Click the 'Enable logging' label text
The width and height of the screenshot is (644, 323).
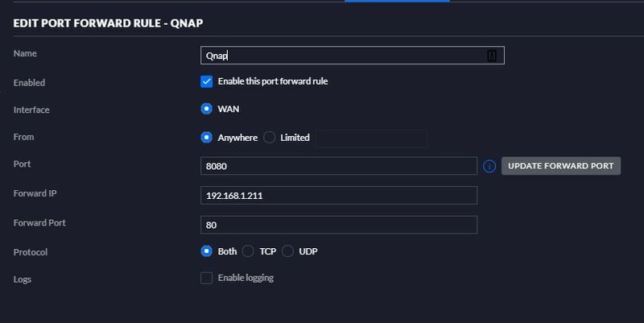[x=246, y=278]
